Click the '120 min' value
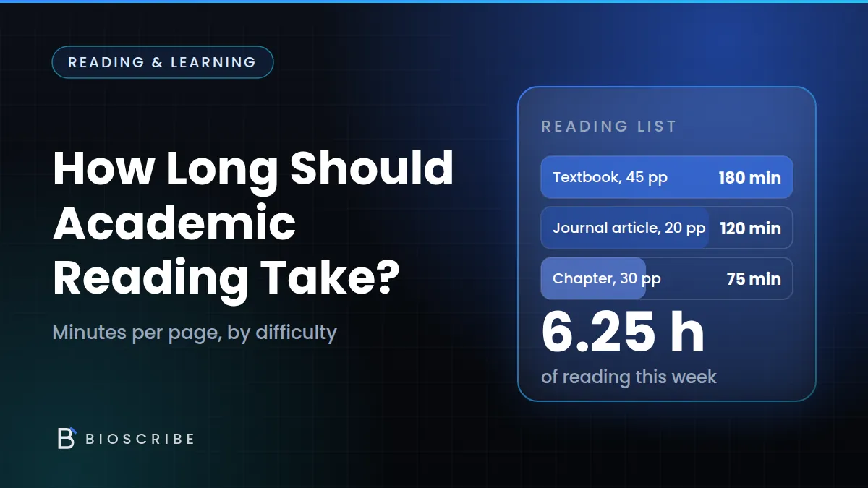868x488 pixels. 750,228
